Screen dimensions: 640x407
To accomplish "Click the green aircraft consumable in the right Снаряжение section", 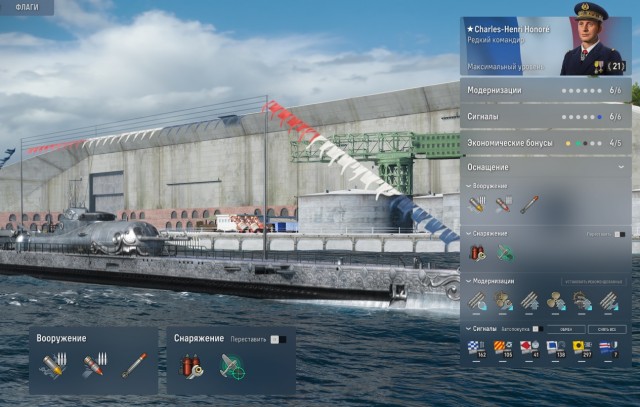I will (505, 254).
